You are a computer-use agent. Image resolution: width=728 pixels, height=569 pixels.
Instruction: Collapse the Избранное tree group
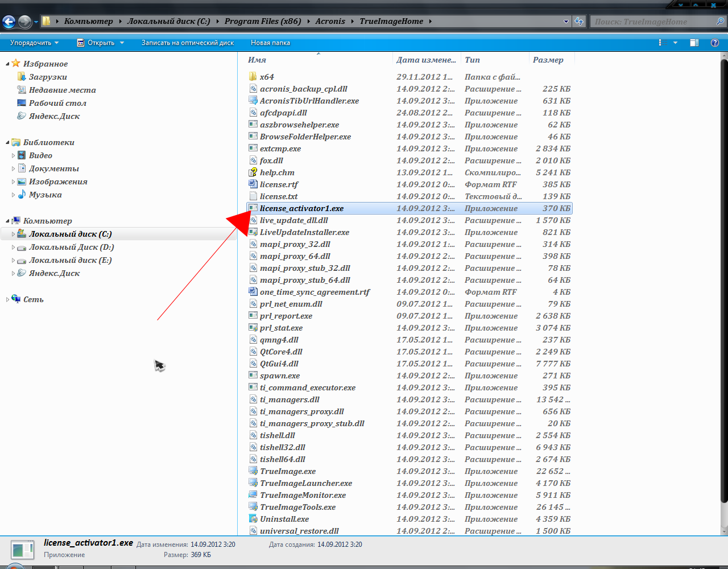tap(7, 64)
